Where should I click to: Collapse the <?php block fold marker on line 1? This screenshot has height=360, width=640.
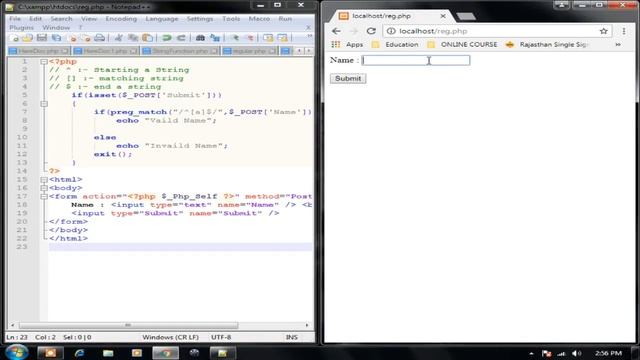point(44,62)
